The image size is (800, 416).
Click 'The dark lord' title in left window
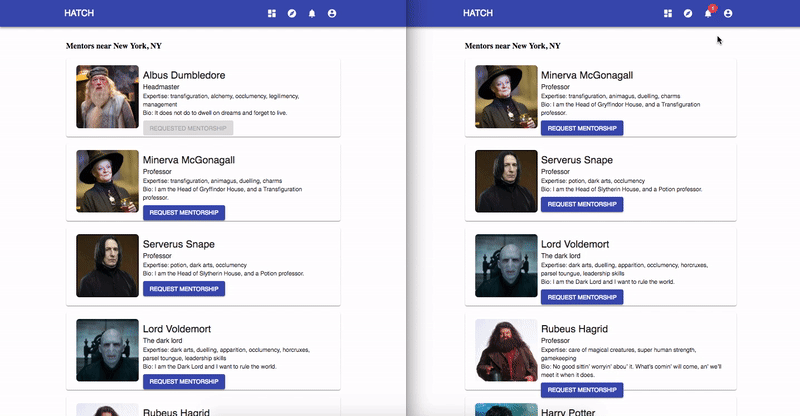coord(163,340)
